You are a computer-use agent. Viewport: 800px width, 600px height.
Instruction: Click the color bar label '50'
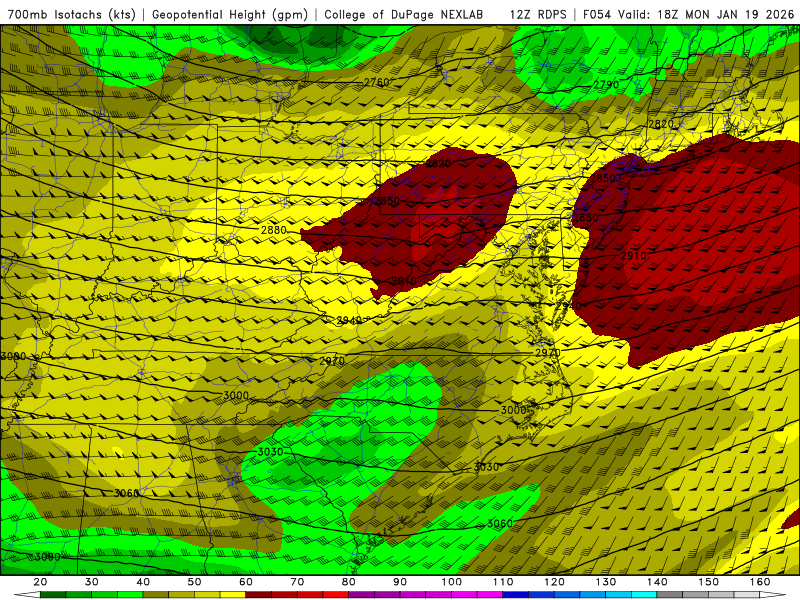tap(194, 582)
